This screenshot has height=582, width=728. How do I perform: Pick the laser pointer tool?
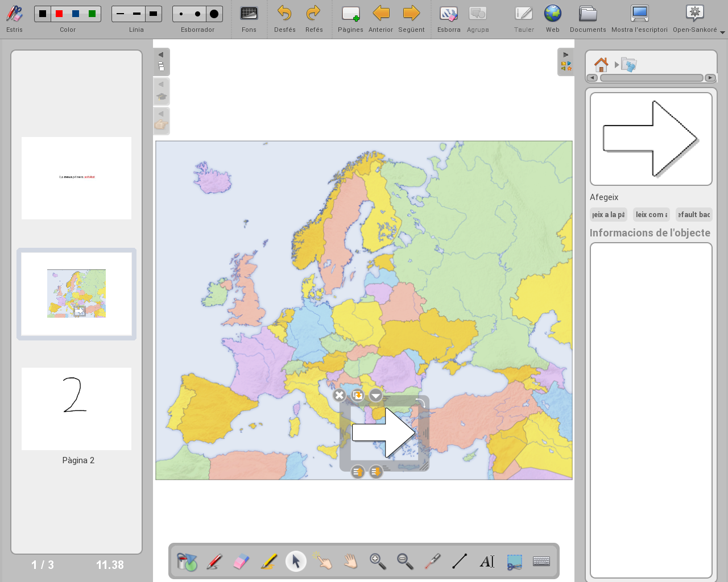pyautogui.click(x=432, y=562)
